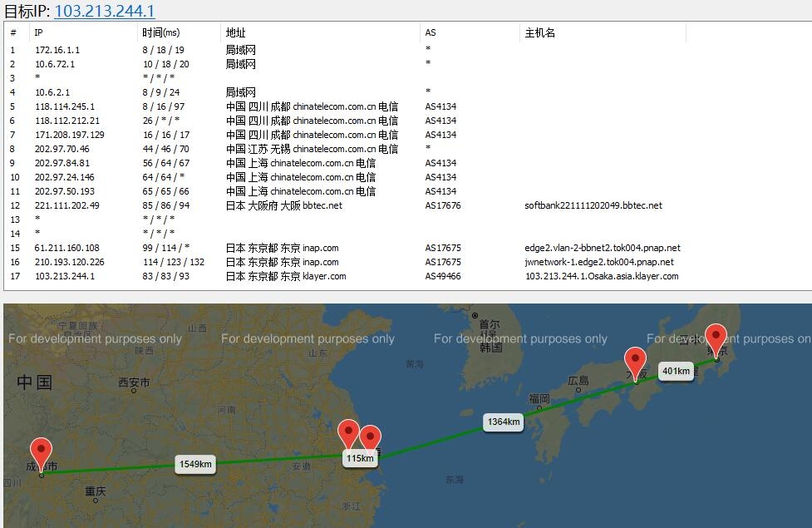Select the IP column header
Screen dimensions: 812x528
tap(37, 32)
